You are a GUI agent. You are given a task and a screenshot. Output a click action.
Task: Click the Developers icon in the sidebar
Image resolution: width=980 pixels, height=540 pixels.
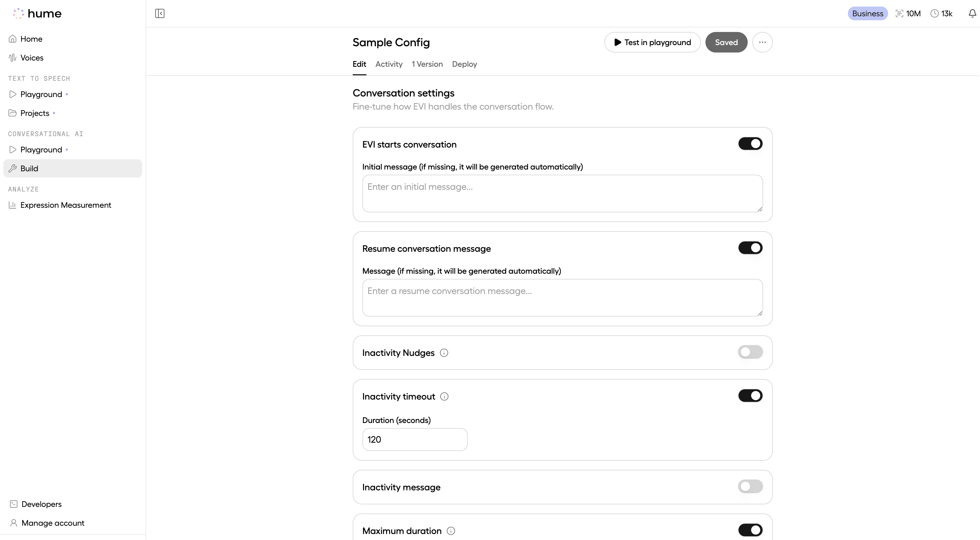point(13,503)
